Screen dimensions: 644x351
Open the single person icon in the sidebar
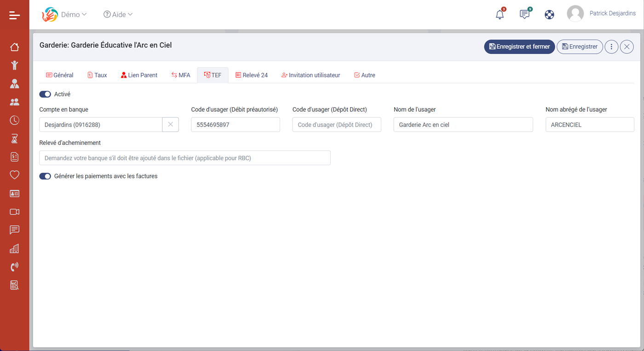[x=14, y=83]
